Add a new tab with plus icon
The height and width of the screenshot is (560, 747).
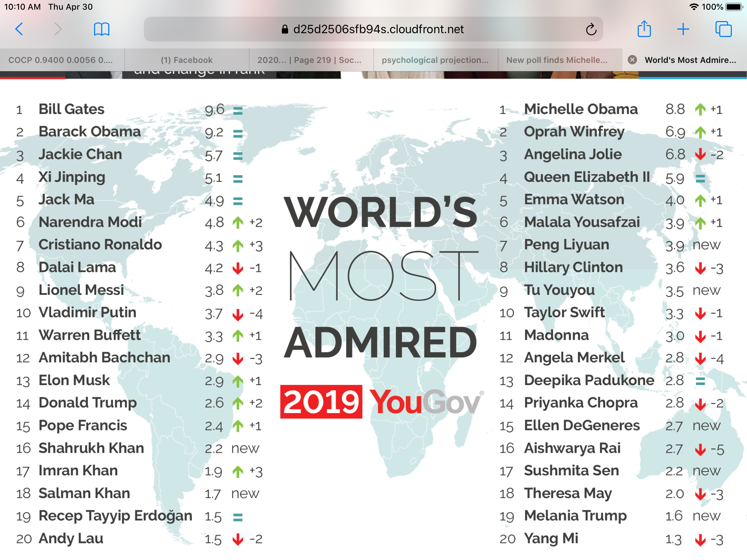(x=683, y=29)
